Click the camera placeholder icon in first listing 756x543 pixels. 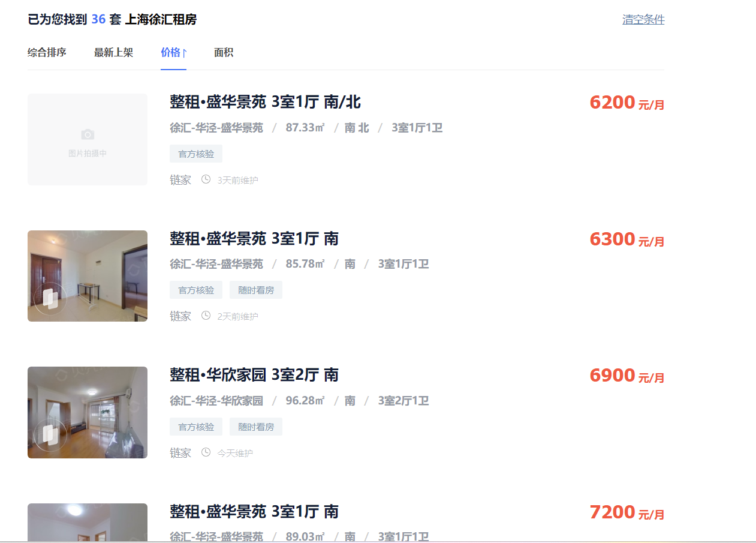(x=88, y=134)
